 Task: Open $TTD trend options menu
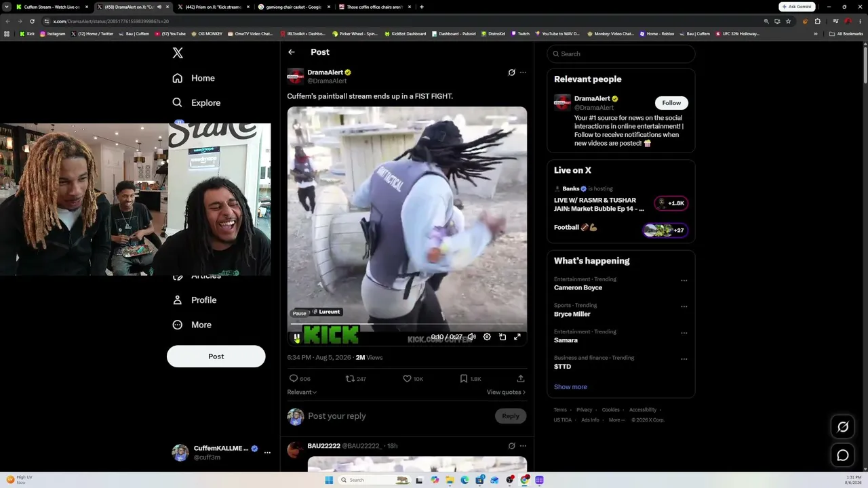click(684, 359)
